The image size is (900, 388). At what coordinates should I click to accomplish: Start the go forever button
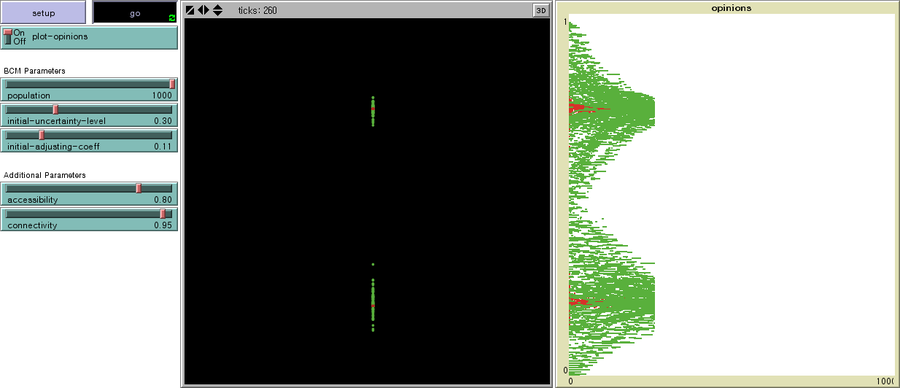(135, 13)
